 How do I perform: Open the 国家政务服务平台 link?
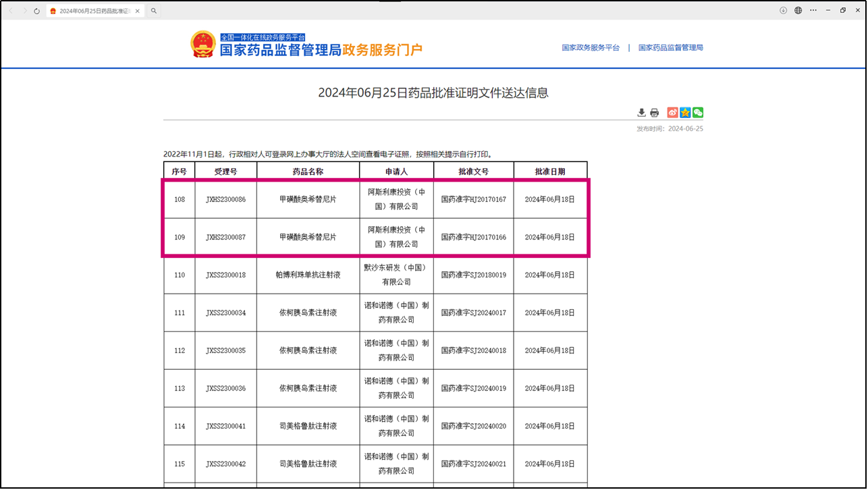click(591, 48)
